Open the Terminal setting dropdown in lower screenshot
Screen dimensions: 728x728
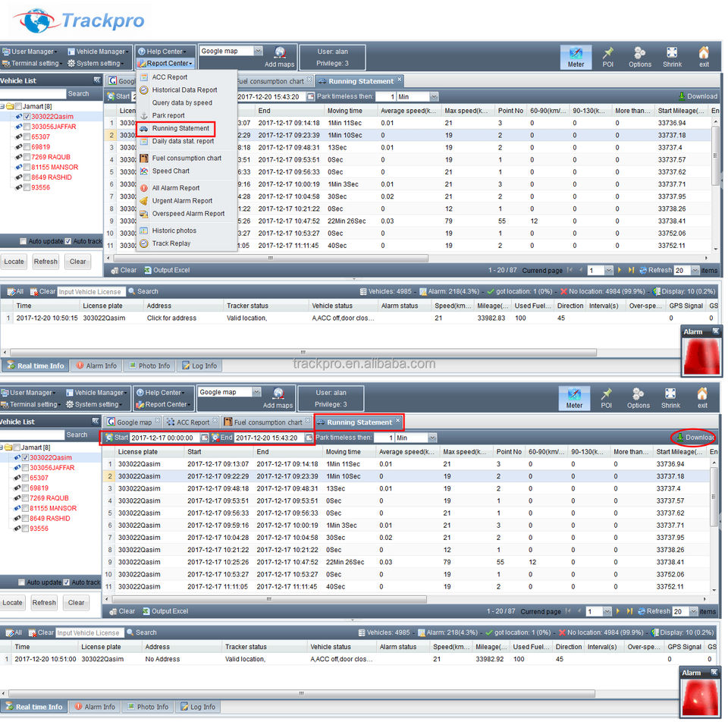point(30,404)
